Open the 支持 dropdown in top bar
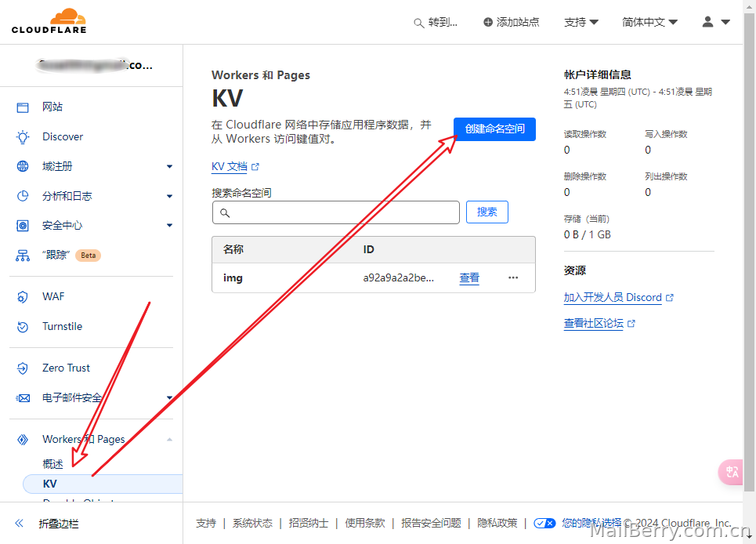 click(x=581, y=22)
